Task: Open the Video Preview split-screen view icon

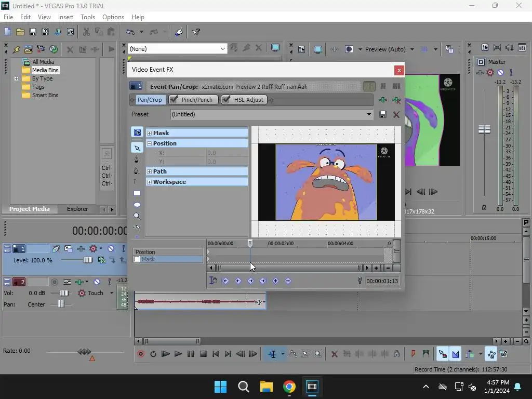Action: pyautogui.click(x=349, y=49)
